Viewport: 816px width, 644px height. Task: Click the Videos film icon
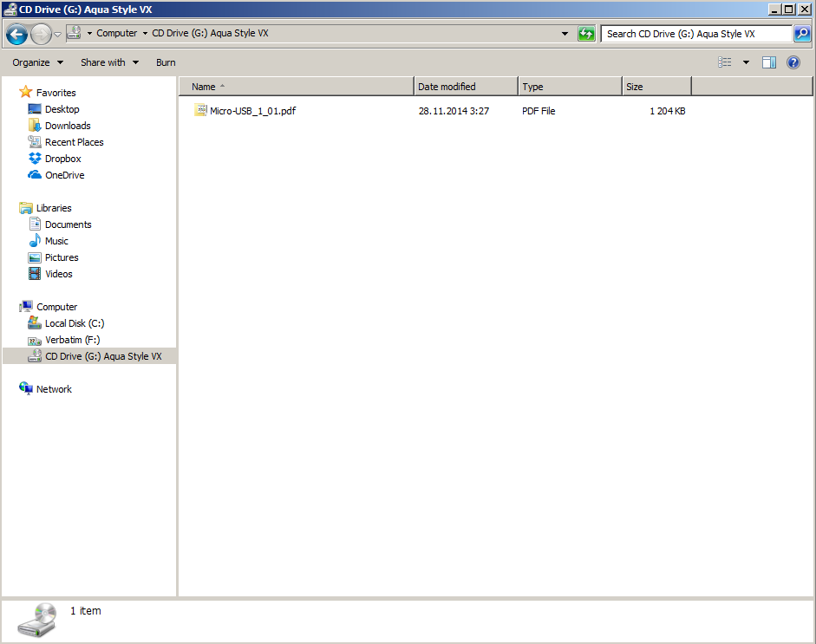35,274
